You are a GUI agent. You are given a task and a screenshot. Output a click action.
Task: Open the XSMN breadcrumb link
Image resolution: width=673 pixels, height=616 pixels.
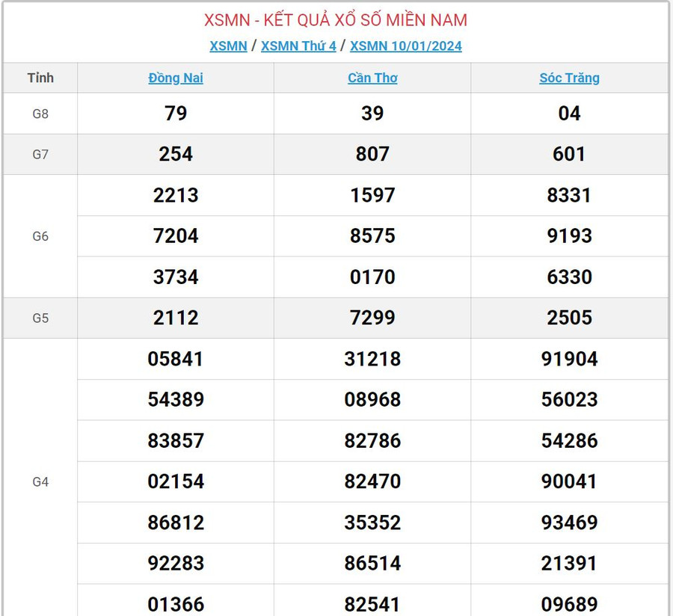coord(228,46)
